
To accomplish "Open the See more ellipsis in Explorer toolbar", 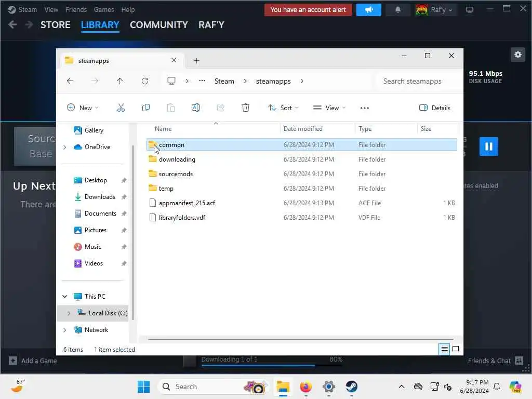I will (x=364, y=108).
